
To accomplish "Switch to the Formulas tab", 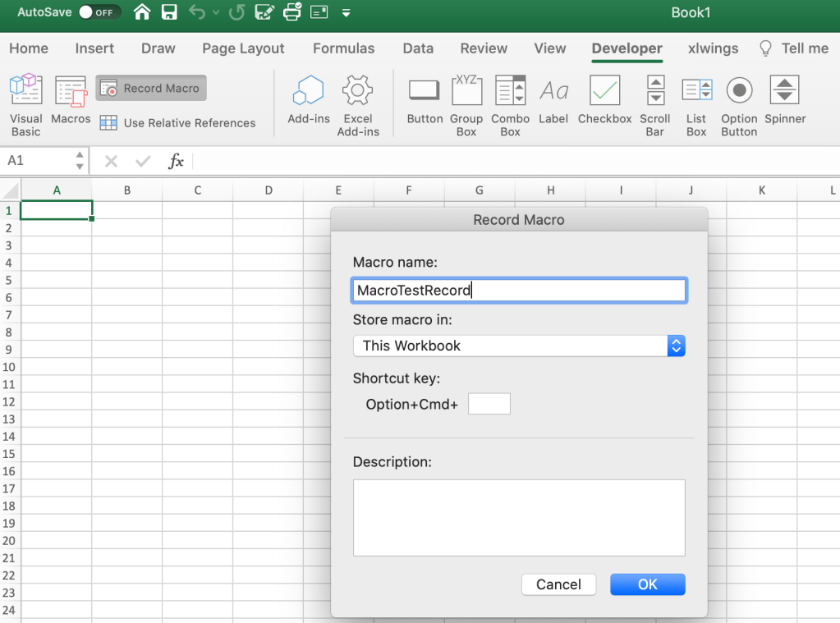I will (343, 48).
